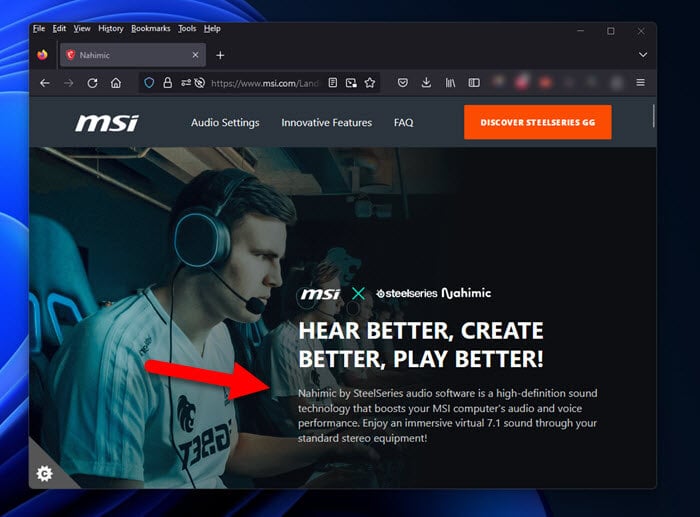The height and width of the screenshot is (517, 700).
Task: Open a new tab with plus button
Action: point(220,55)
